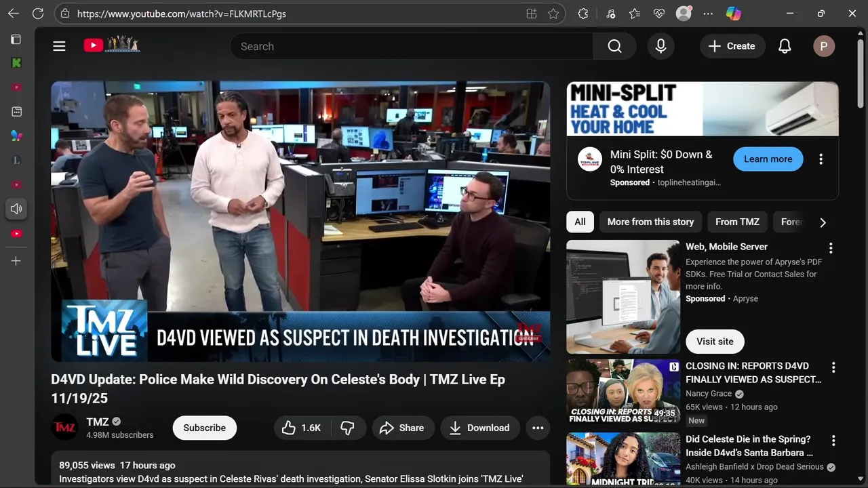The image size is (868, 488).
Task: Open the TMZ channel name link
Action: click(x=98, y=422)
